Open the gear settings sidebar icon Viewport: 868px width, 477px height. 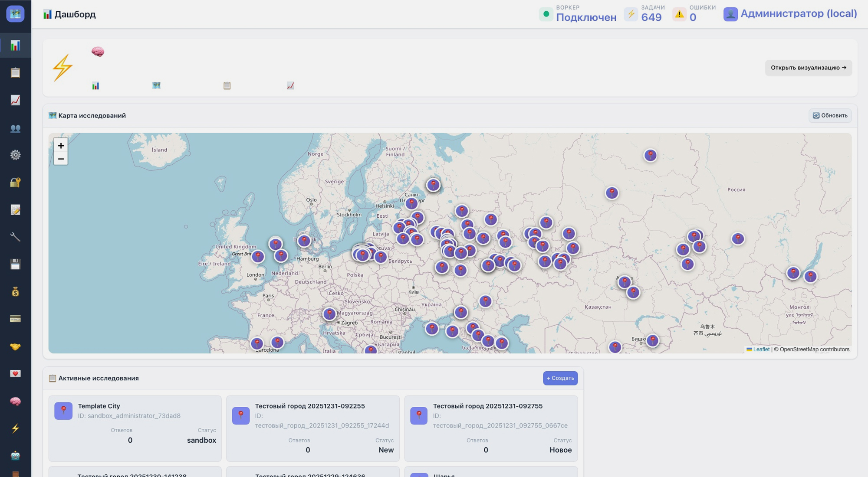[15, 155]
